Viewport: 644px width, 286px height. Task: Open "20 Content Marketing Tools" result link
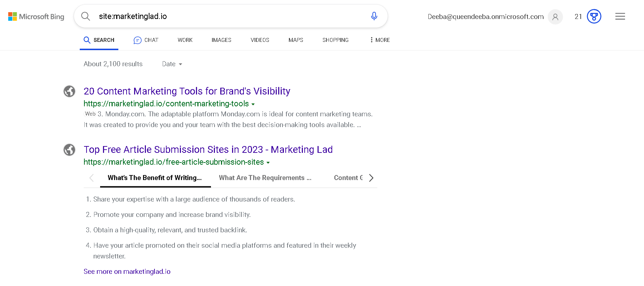tap(187, 91)
